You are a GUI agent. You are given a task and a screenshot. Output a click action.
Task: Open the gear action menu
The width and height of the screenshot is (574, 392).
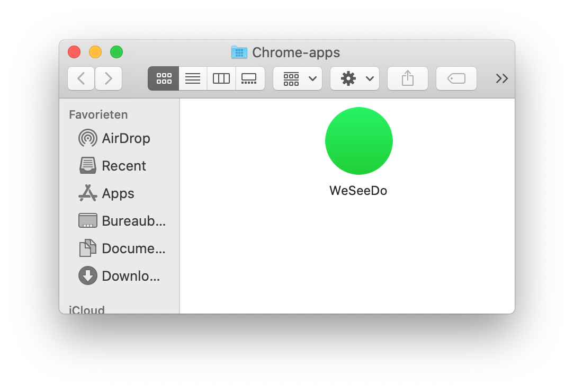[x=355, y=78]
